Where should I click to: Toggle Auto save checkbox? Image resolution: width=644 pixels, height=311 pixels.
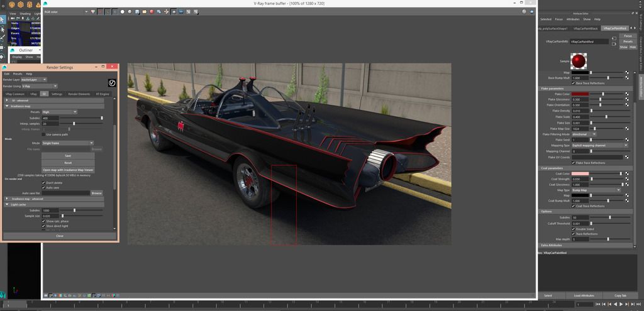[x=43, y=187]
